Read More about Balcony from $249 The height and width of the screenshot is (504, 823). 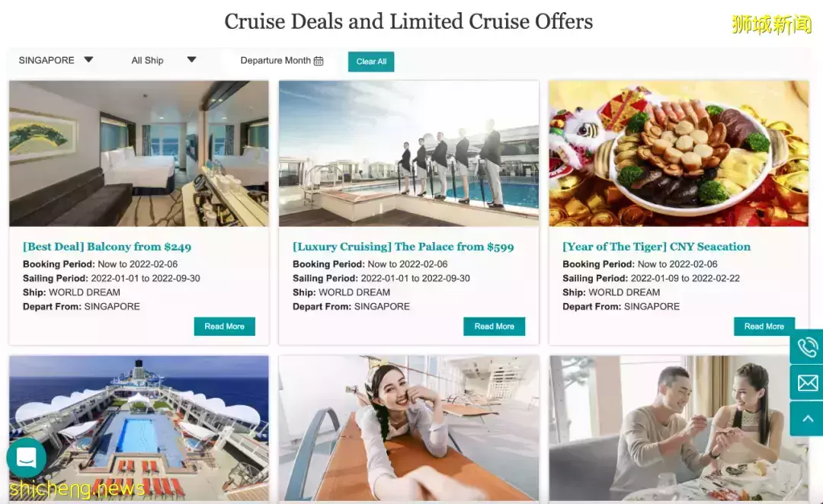click(x=225, y=326)
